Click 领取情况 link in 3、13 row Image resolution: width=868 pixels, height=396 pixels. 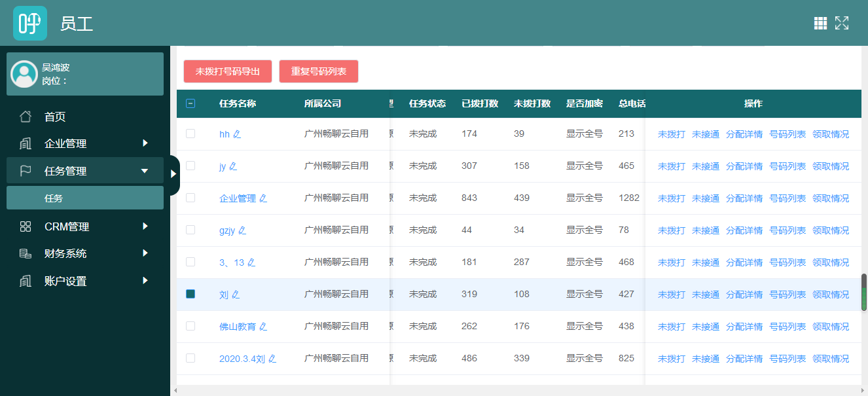tap(831, 262)
